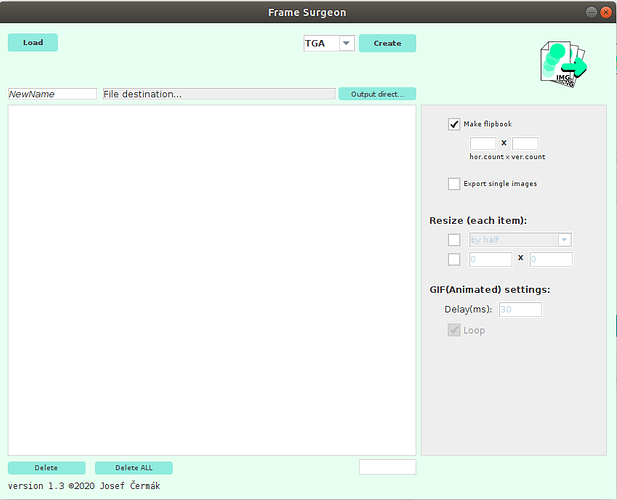Click the Delete ALL button
617x500 pixels.
[x=134, y=468]
